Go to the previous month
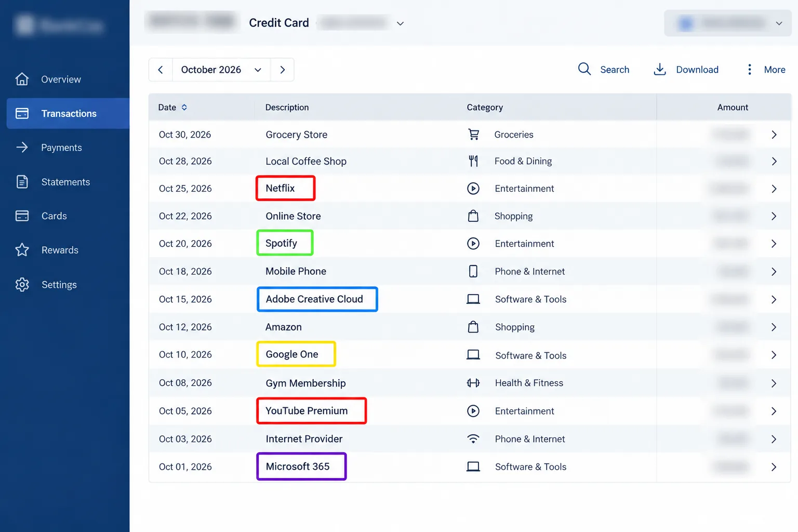Screen dimensions: 798x532 pyautogui.click(x=161, y=70)
